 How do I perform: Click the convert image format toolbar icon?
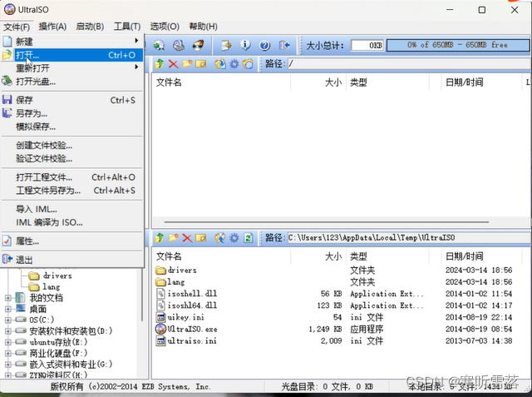226,45
